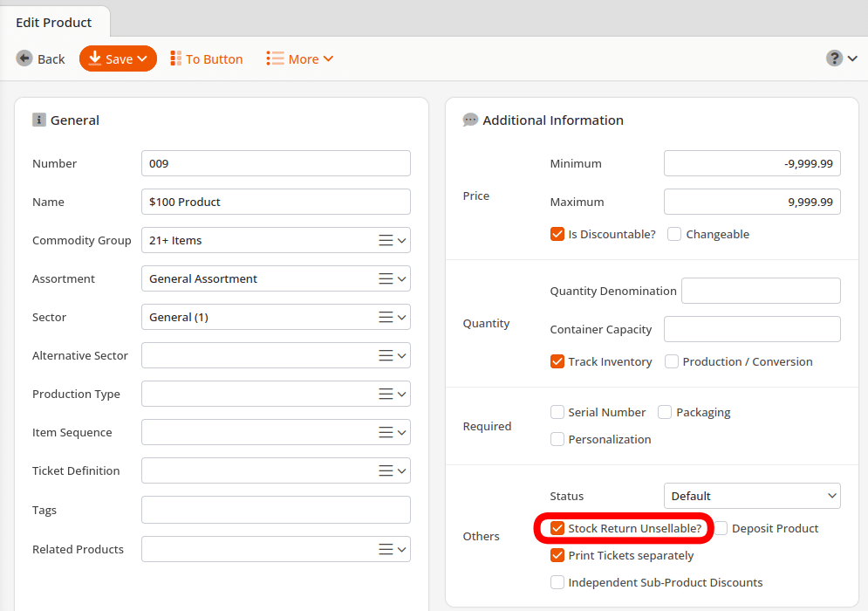868x611 pixels.
Task: Click list icon in Sector field
Action: coord(386,318)
